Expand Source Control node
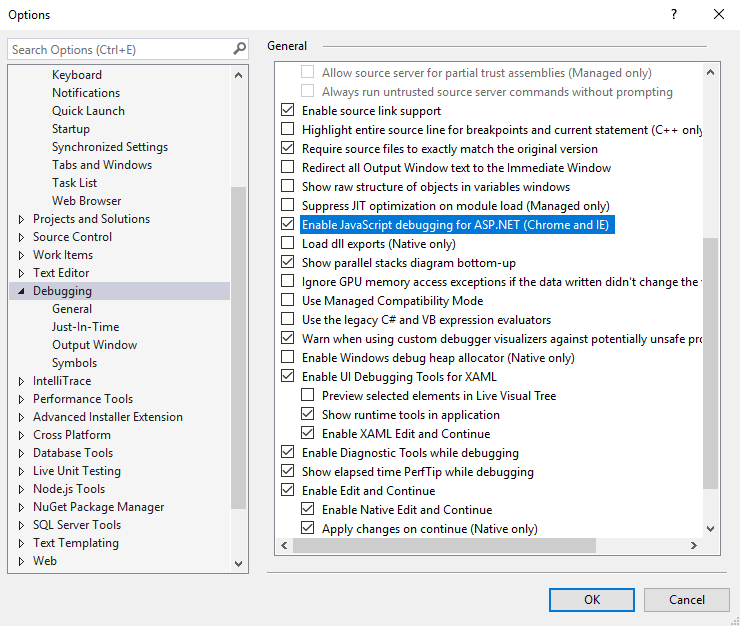 pyautogui.click(x=21, y=237)
